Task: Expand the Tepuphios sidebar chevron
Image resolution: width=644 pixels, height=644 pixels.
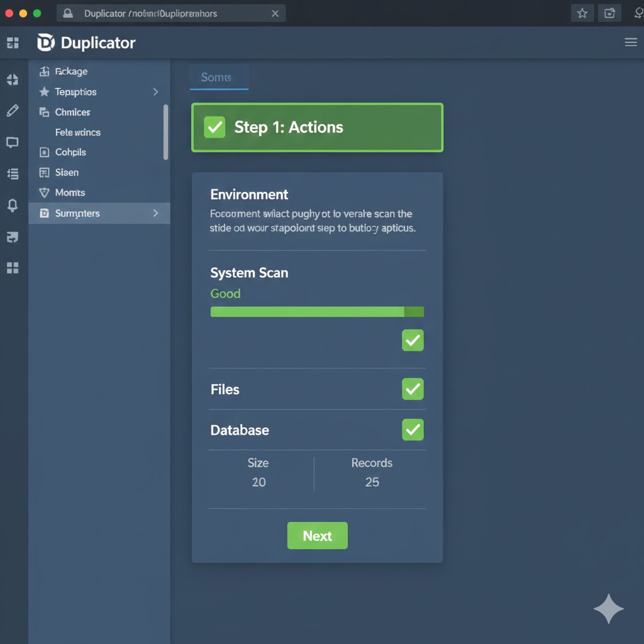Action: (x=155, y=92)
